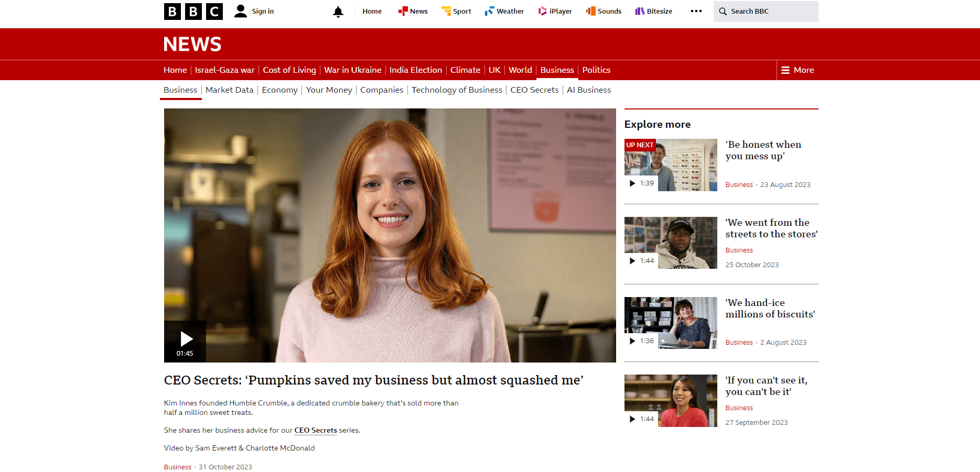
Task: Click Business tag beside 23 August 2023
Action: coord(739,185)
